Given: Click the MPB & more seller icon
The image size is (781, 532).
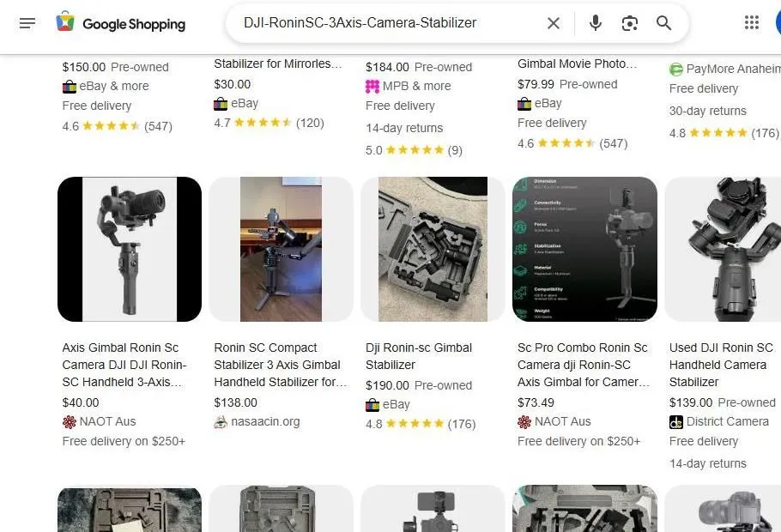Looking at the screenshot, I should point(372,86).
